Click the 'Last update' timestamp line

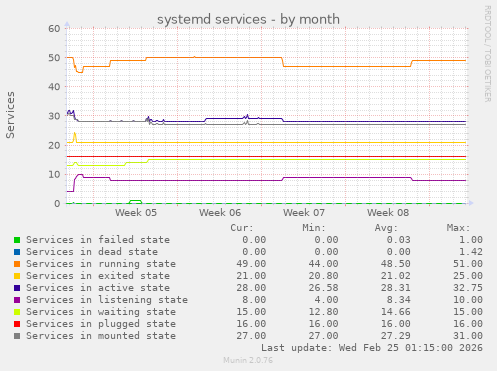point(372,348)
